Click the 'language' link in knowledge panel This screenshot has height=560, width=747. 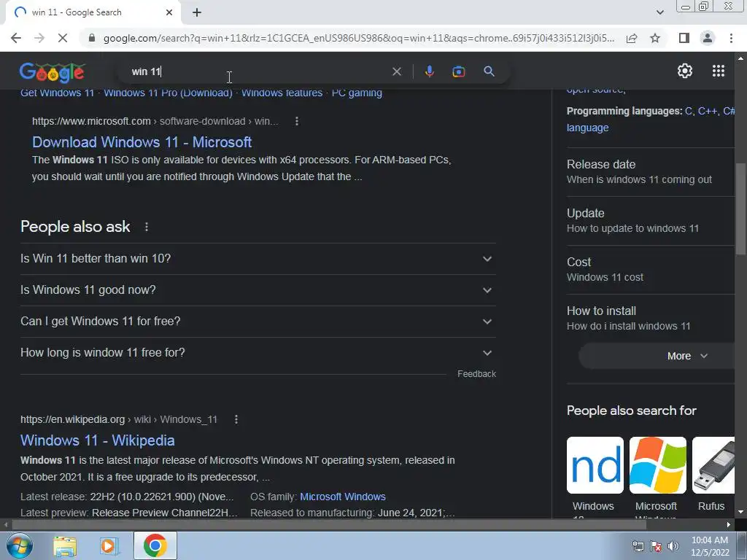[587, 128]
